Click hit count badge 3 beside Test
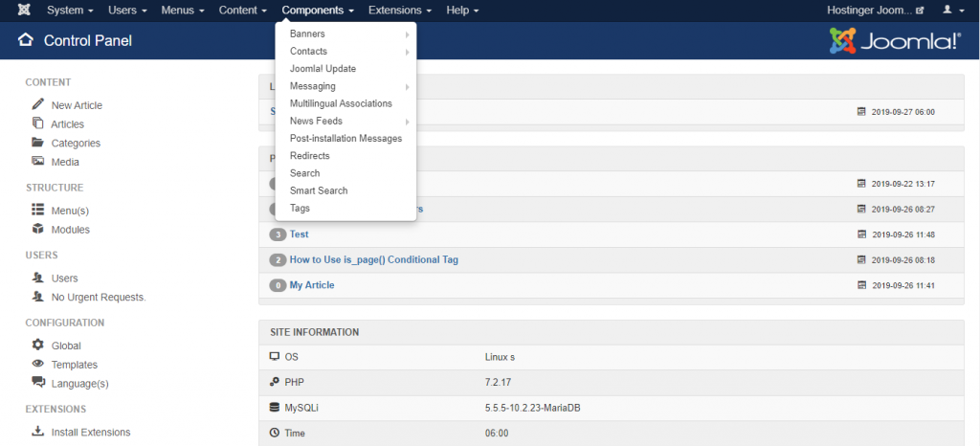 click(278, 234)
